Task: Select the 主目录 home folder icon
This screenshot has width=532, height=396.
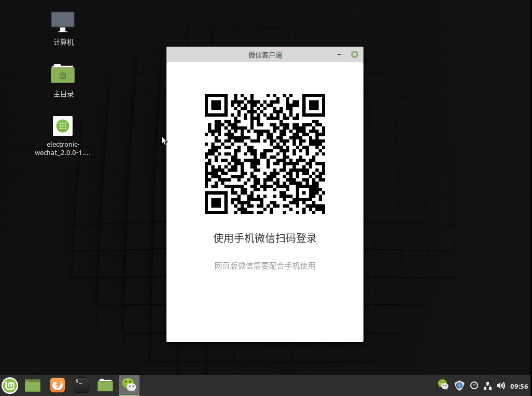Action: tap(63, 81)
